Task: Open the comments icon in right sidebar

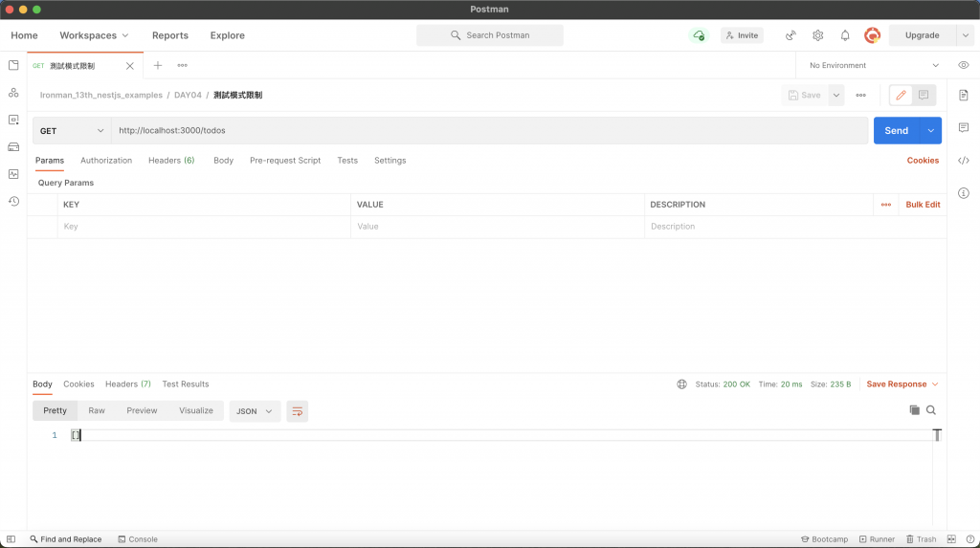Action: [x=963, y=127]
